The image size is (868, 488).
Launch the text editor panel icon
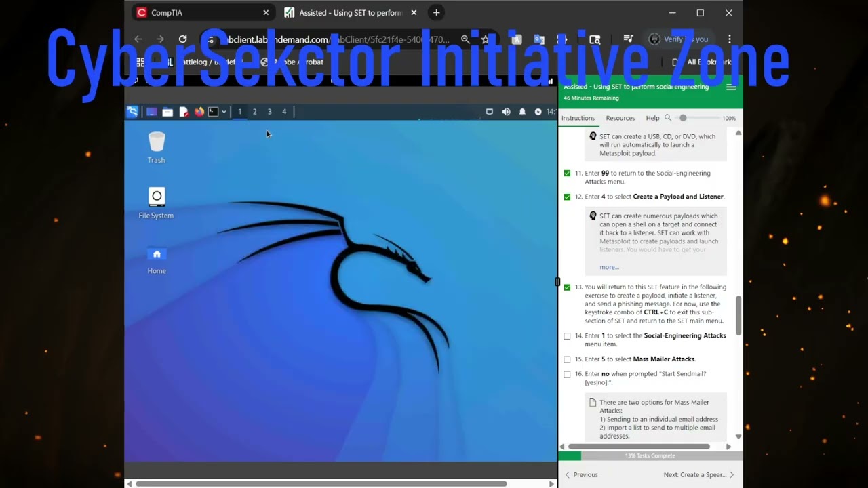[183, 112]
